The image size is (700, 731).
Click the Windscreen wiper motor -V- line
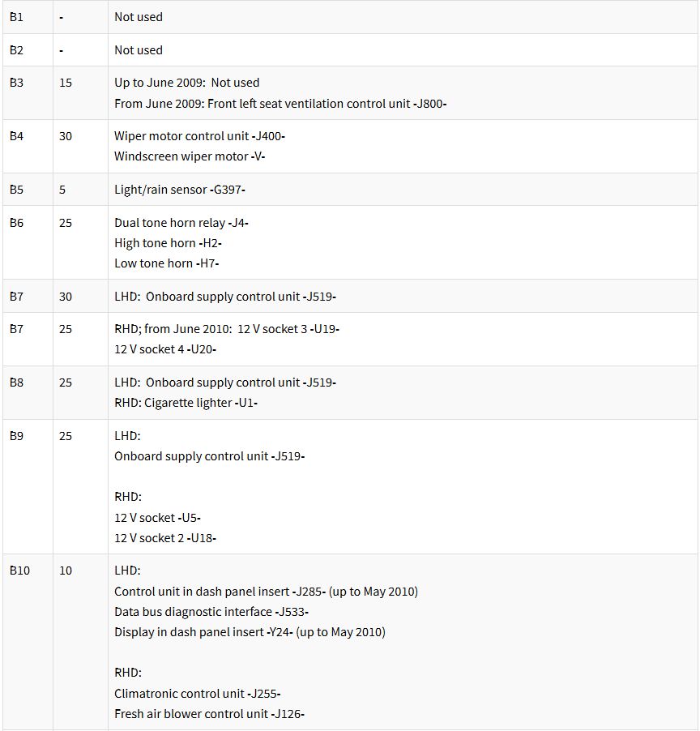tap(190, 156)
